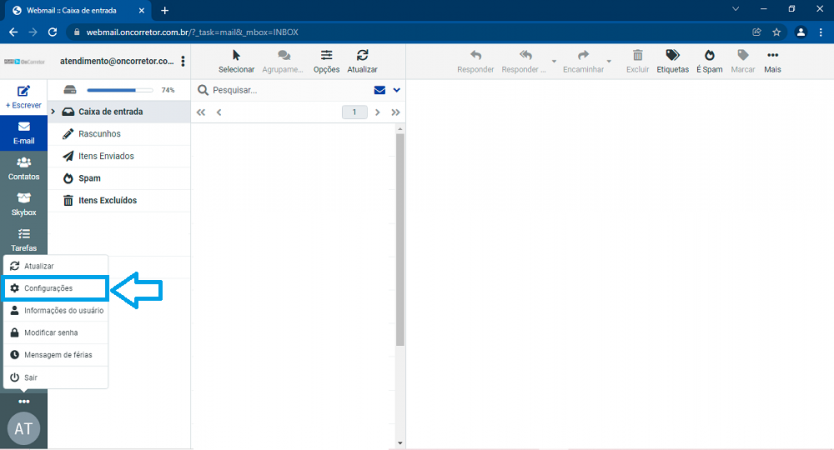Click the share page icon
The width and height of the screenshot is (834, 450).
pyautogui.click(x=756, y=32)
